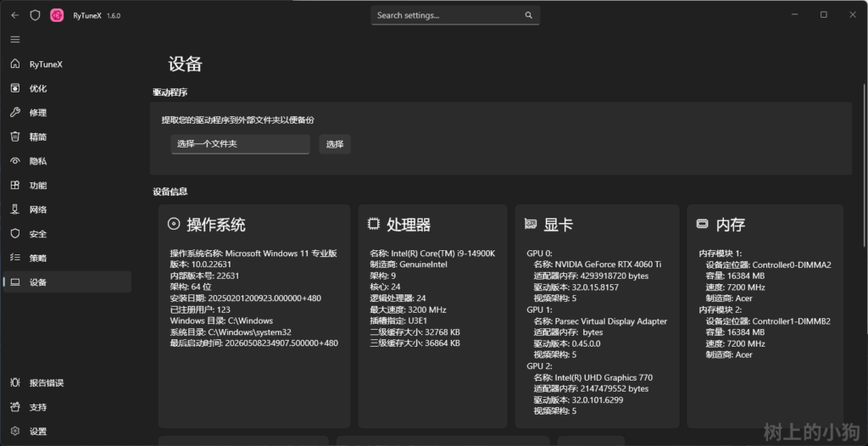Click the Parsec Virtual Display Adapter line

[x=600, y=321]
